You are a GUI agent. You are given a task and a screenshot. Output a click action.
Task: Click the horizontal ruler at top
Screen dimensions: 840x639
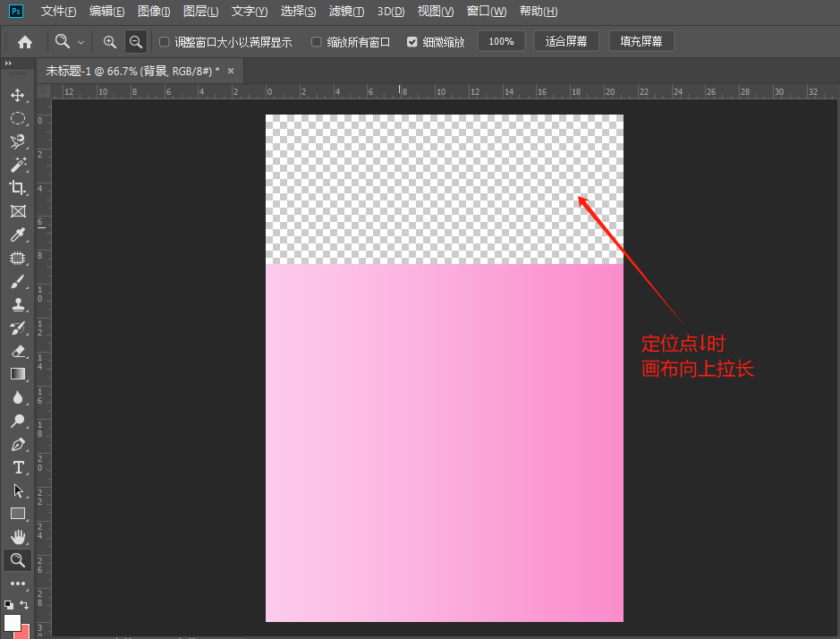(445, 91)
